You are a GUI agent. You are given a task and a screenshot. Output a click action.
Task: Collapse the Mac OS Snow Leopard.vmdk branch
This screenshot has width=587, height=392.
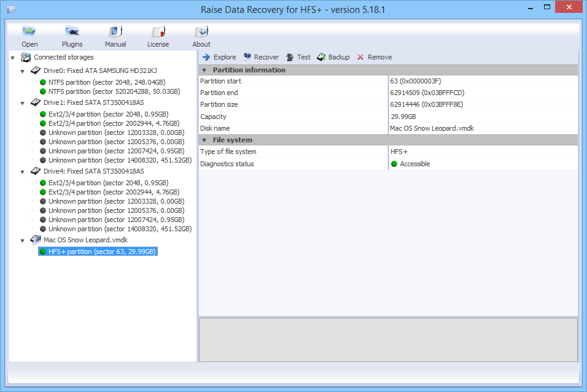click(23, 240)
